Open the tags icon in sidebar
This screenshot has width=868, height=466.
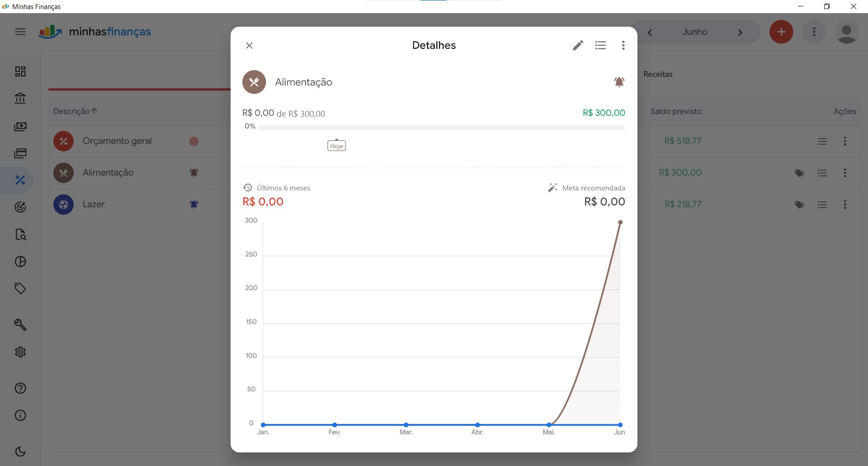(x=20, y=289)
